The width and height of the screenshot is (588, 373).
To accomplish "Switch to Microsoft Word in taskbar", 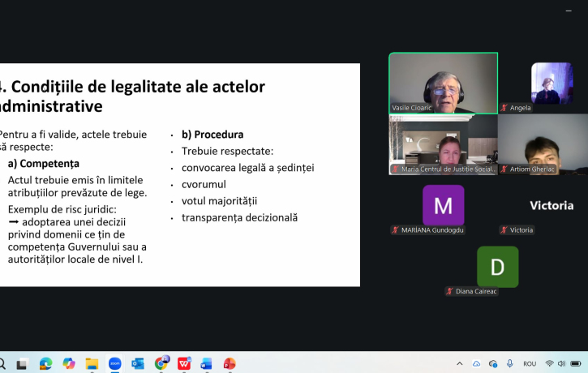I will point(207,363).
